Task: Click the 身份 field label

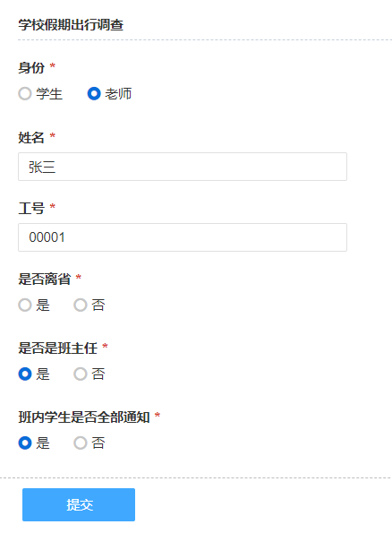Action: 31,68
